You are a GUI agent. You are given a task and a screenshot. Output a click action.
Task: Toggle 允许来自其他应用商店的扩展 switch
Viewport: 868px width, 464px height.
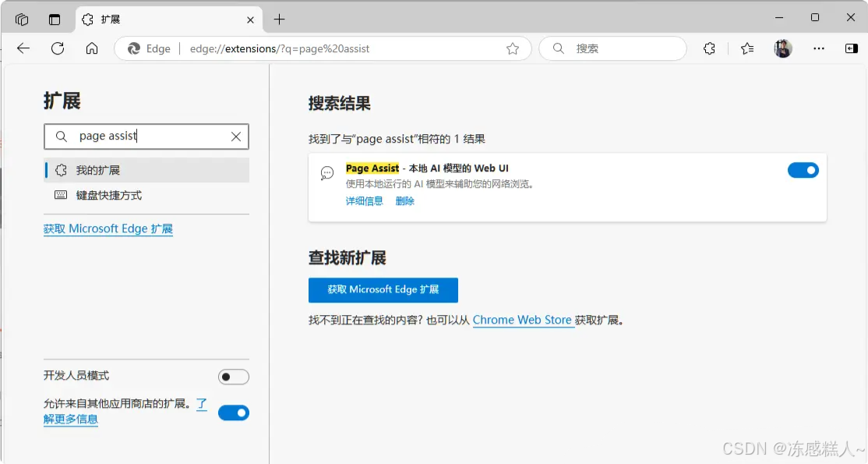[234, 413]
